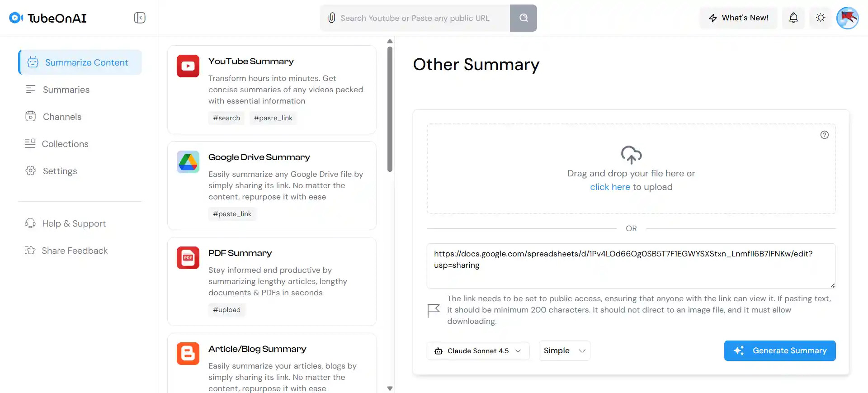Open Channels from the sidebar
This screenshot has width=868, height=393.
pos(62,117)
